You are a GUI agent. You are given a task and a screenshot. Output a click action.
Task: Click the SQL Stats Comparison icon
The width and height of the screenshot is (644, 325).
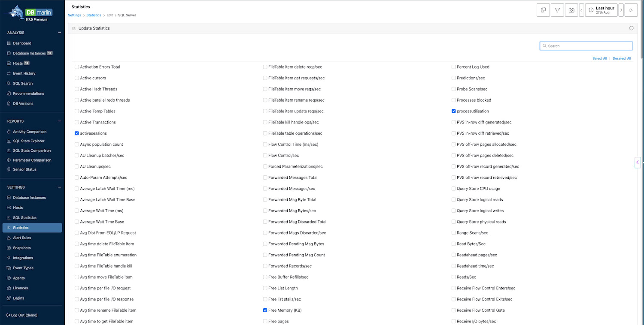click(9, 150)
